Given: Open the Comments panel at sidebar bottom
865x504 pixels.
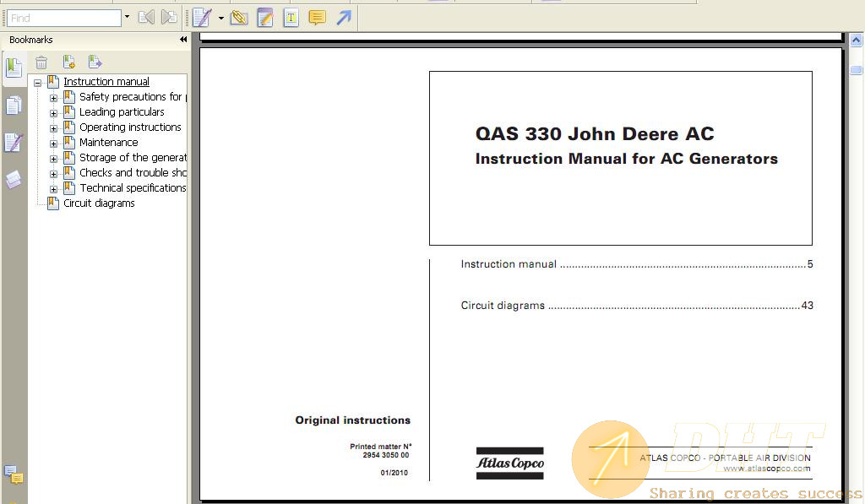Looking at the screenshot, I should tap(14, 474).
